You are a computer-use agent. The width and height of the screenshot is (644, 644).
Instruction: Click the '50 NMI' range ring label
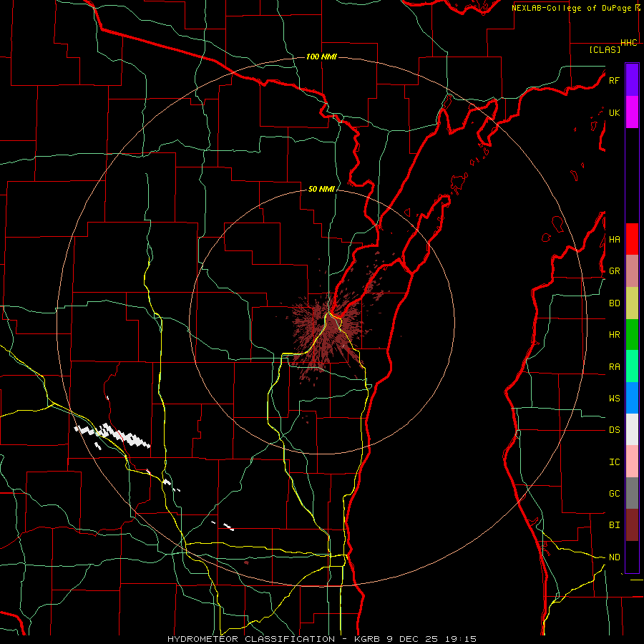click(321, 189)
